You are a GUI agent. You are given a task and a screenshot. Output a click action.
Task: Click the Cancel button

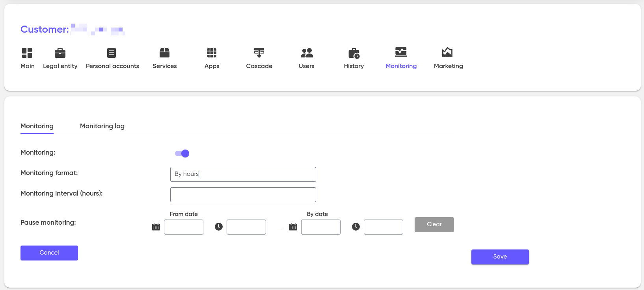point(49,253)
